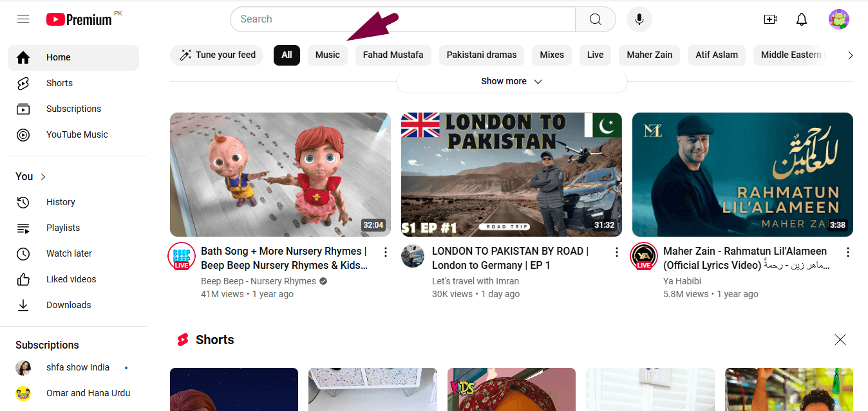Open the hamburger guide menu

pyautogui.click(x=23, y=19)
